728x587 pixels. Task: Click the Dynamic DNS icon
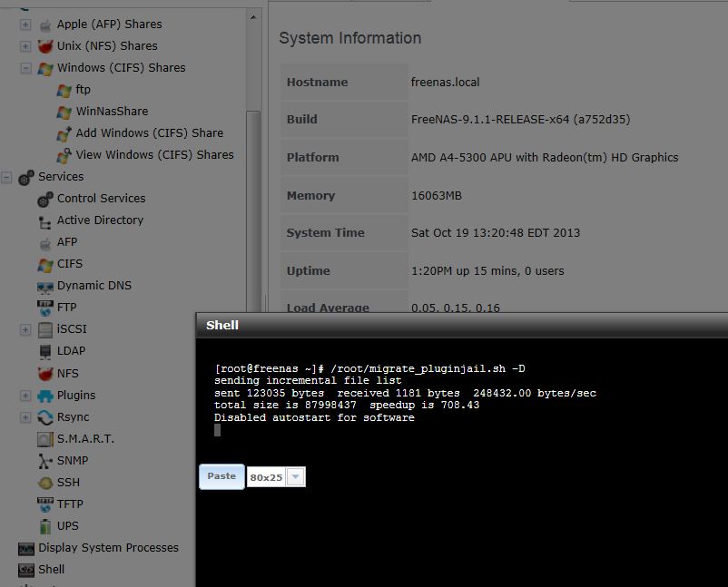pyautogui.click(x=45, y=286)
